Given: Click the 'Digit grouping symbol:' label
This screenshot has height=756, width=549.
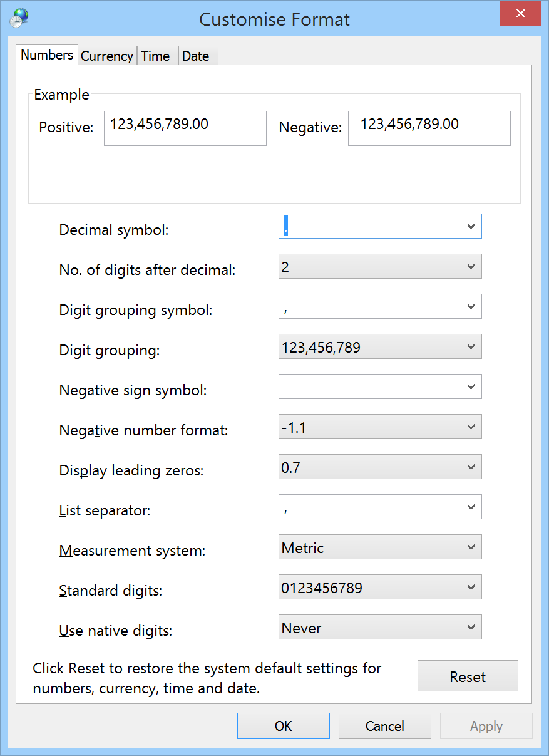Looking at the screenshot, I should coord(136,310).
